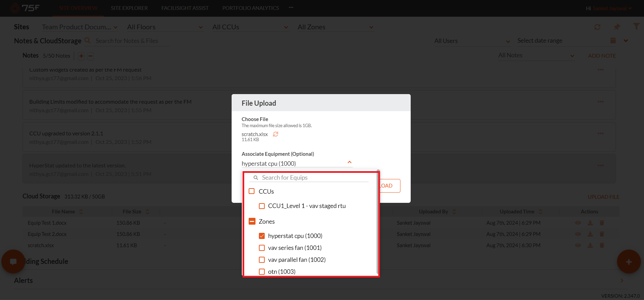Download the Equip Test 1.docx file
The height and width of the screenshot is (300, 644).
(x=590, y=223)
